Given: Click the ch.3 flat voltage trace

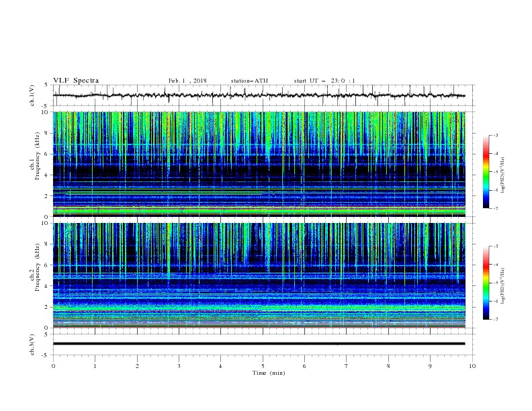Looking at the screenshot, I should pyautogui.click(x=259, y=344).
